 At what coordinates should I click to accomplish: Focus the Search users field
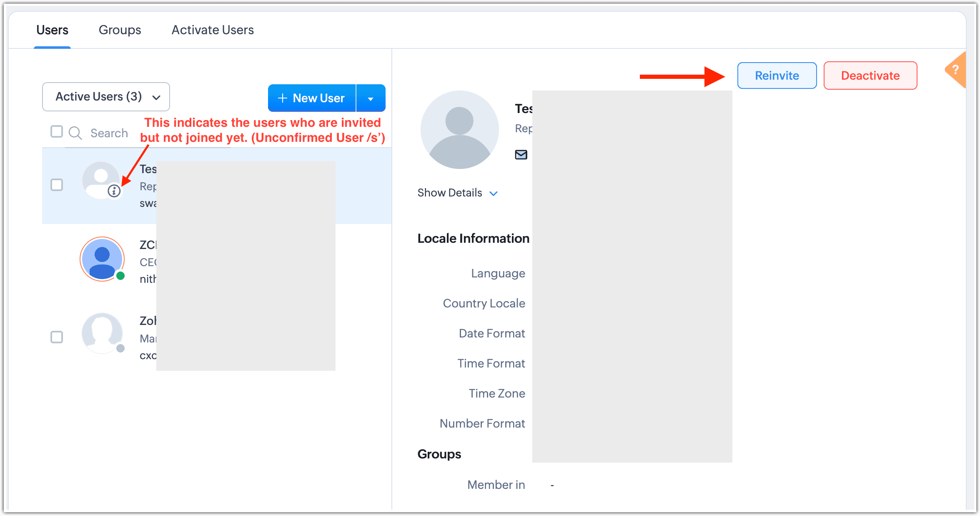click(x=109, y=133)
